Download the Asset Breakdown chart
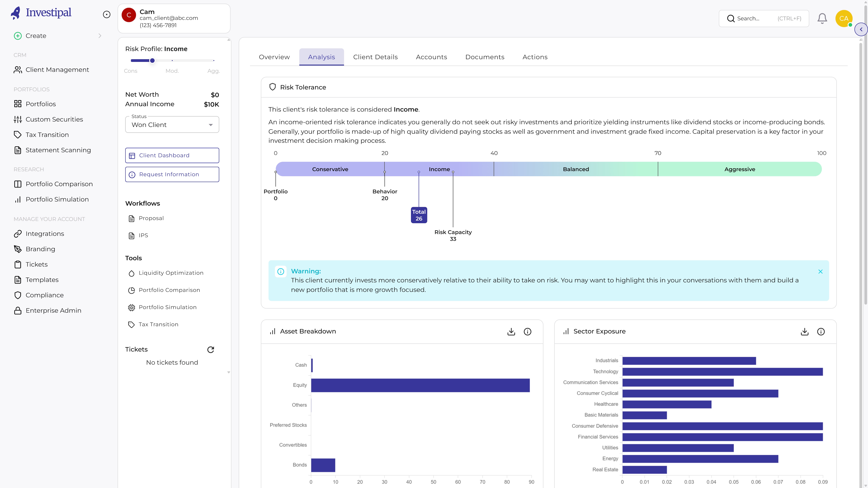868x488 pixels. coord(511,331)
